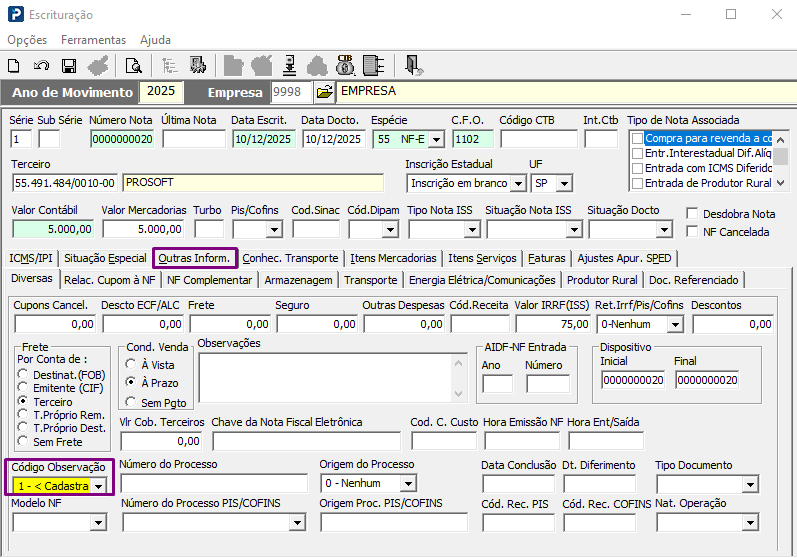Open the Outras Inform. tab

click(x=195, y=258)
